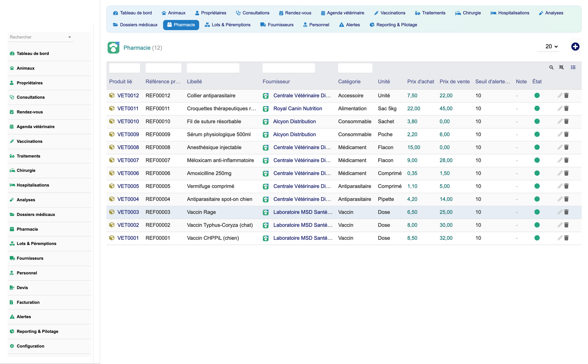Click the clear search filter icon
This screenshot has height=364, width=588.
pos(561,67)
